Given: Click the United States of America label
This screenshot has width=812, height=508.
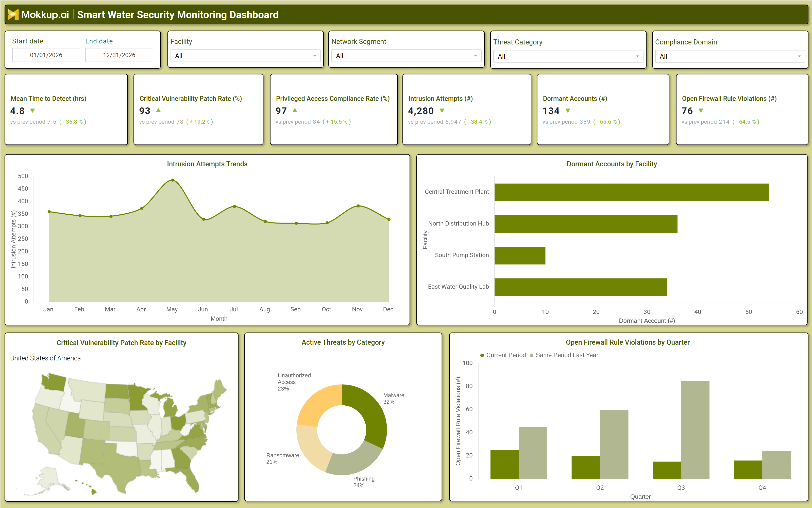Looking at the screenshot, I should 45,358.
